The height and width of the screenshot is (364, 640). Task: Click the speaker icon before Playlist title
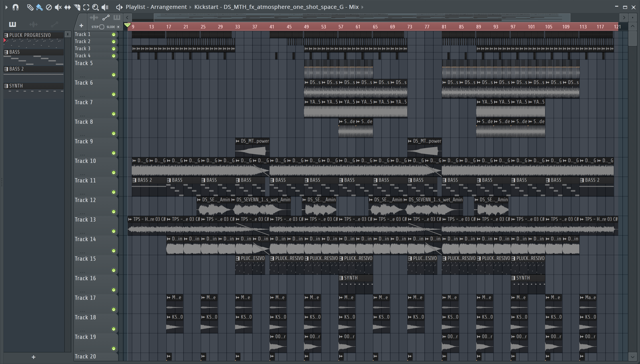[119, 7]
